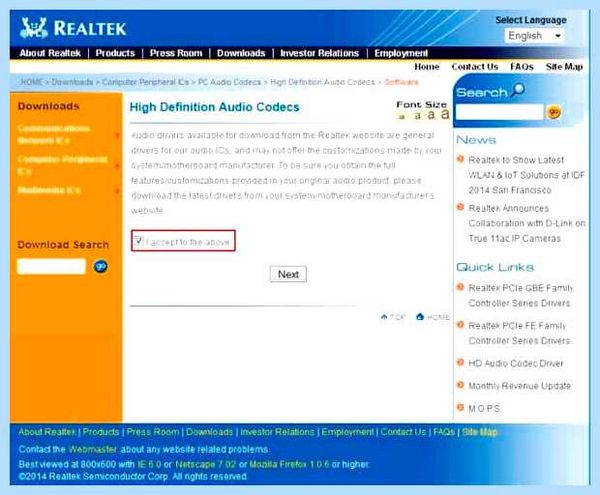Click IE 6.0 link in footer
Screen dimensions: 600x495
(149, 464)
